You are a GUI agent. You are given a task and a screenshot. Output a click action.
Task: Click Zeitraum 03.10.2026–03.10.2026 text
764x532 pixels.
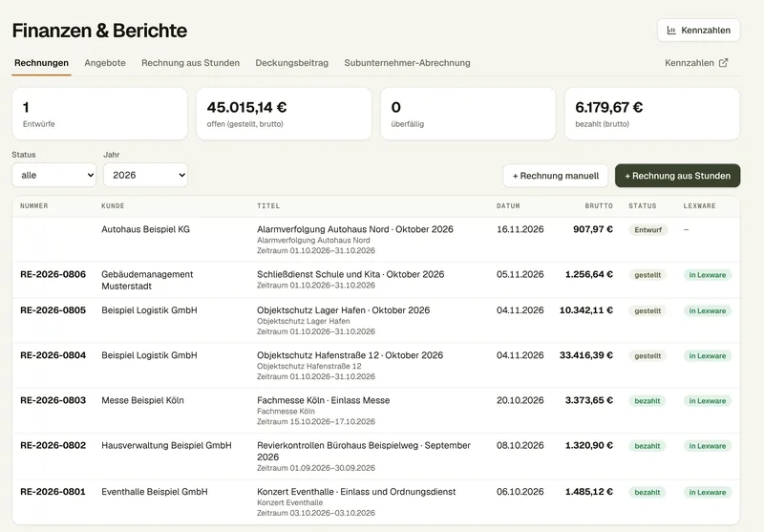coord(316,513)
